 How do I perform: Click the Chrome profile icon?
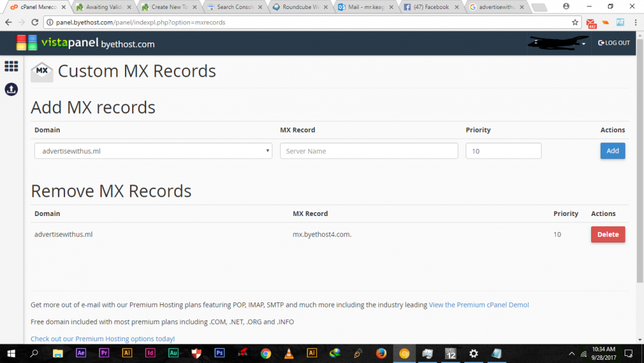(x=566, y=6)
